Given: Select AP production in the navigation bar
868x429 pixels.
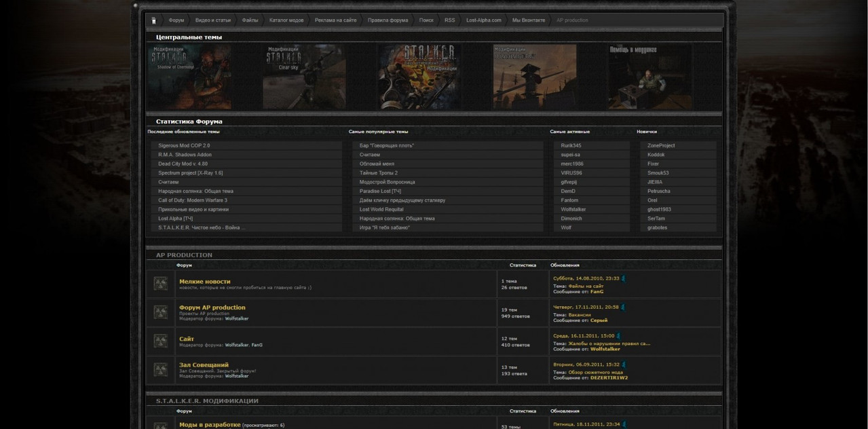Looking at the screenshot, I should click(572, 20).
